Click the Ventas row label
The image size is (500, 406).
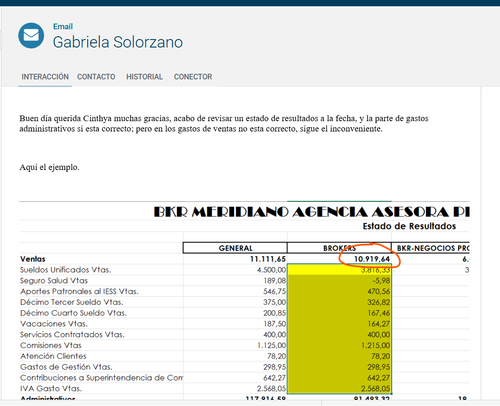click(33, 259)
